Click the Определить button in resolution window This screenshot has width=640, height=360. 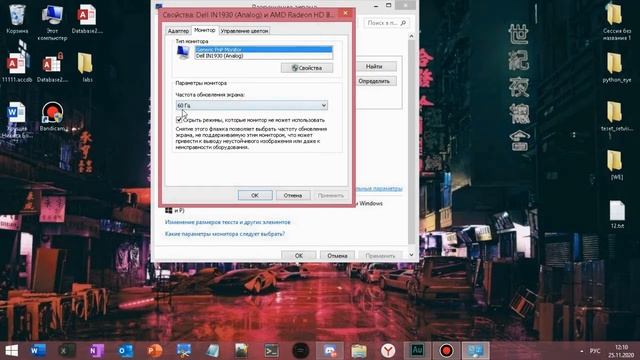click(374, 81)
